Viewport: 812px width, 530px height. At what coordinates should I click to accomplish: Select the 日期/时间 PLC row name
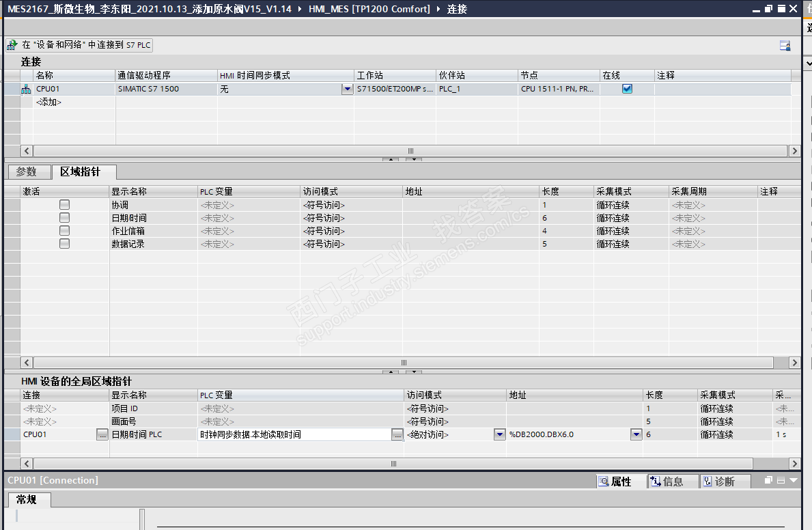(137, 434)
